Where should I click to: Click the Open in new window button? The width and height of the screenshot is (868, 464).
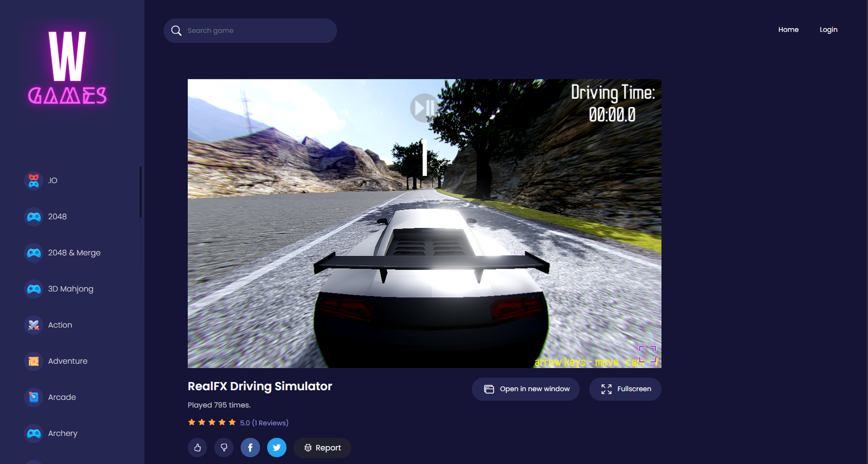pyautogui.click(x=526, y=389)
